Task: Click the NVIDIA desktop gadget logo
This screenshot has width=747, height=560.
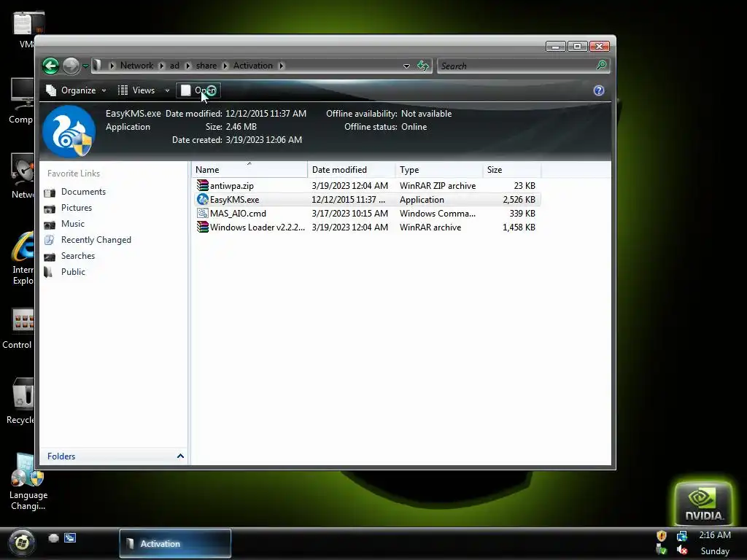Action: point(703,504)
